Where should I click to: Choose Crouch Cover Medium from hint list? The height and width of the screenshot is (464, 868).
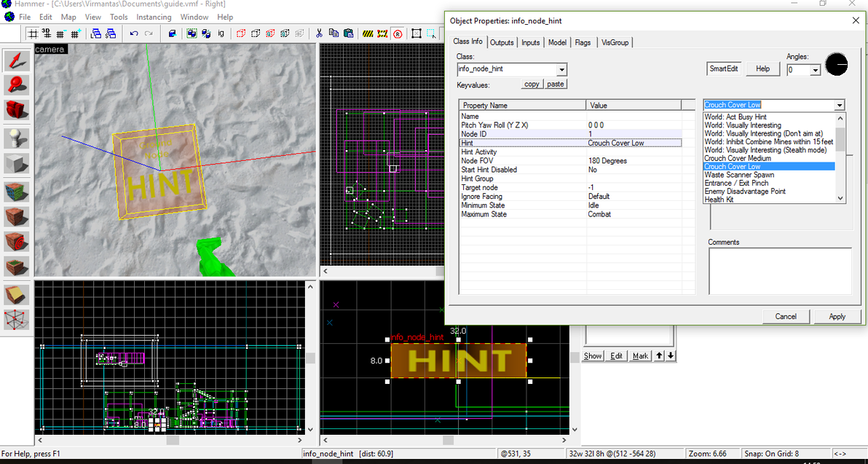pyautogui.click(x=737, y=158)
